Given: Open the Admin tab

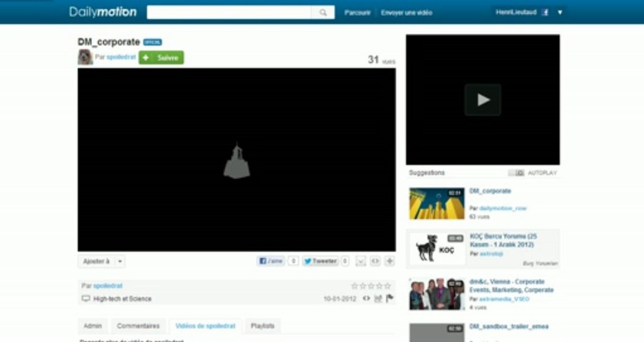Looking at the screenshot, I should pyautogui.click(x=93, y=326).
